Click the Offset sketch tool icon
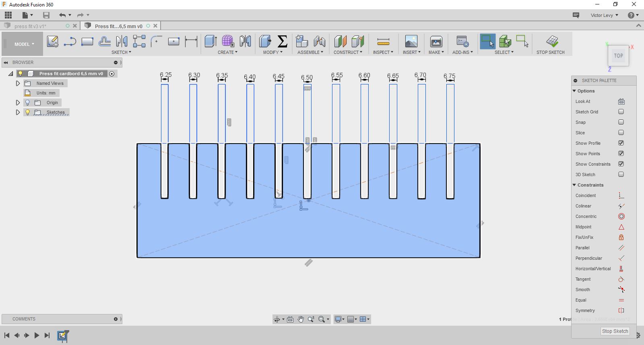Viewport: 644px width, 345px height. click(x=104, y=41)
